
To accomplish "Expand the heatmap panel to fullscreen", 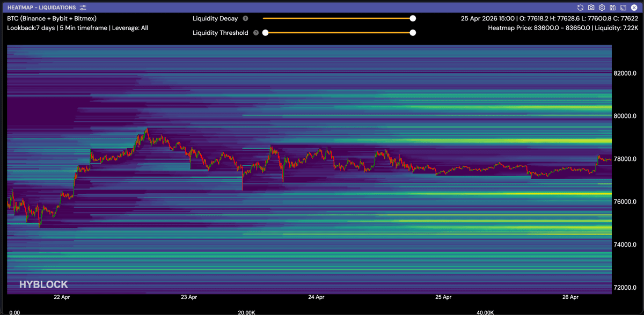I will click(x=624, y=8).
